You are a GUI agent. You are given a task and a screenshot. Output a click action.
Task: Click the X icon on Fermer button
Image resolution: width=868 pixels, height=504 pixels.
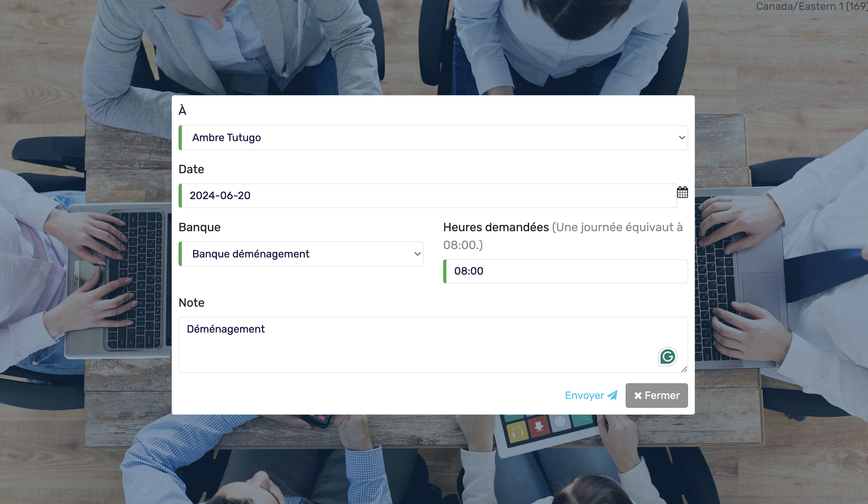coord(638,396)
